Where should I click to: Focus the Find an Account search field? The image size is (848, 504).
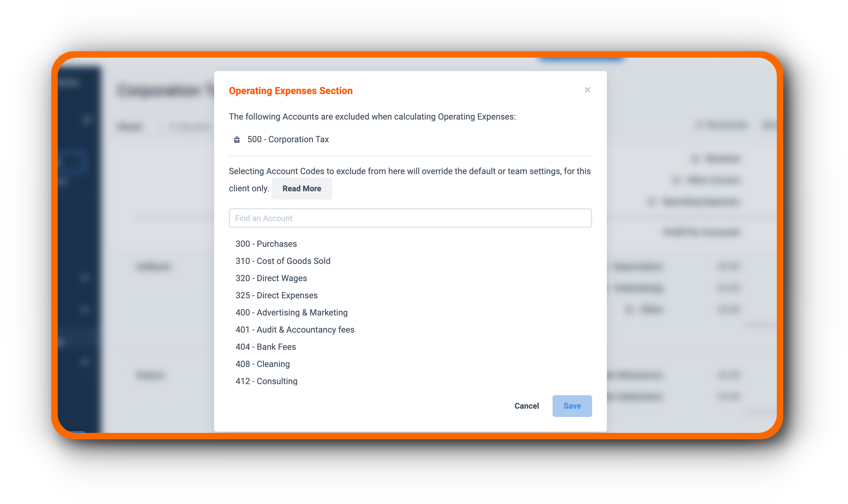(x=410, y=218)
